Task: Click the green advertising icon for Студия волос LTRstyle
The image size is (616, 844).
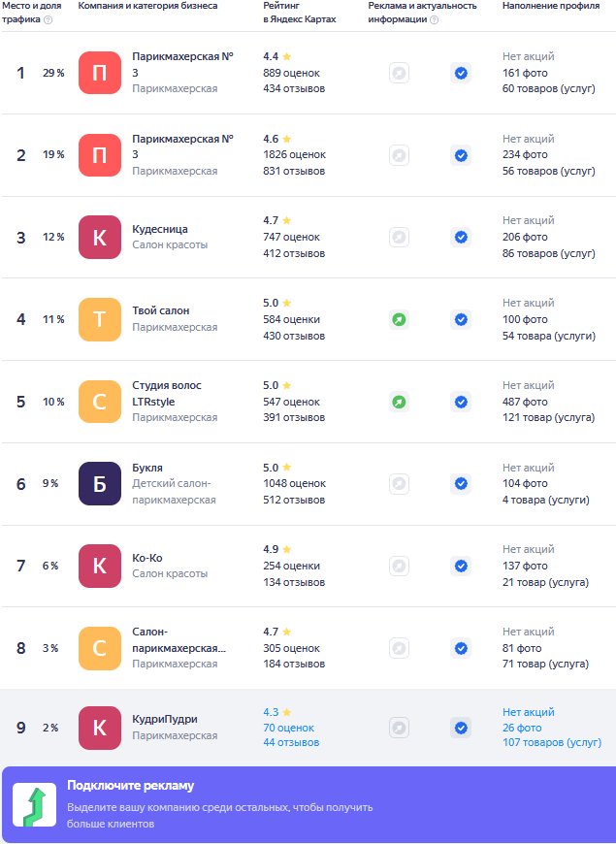Action: (399, 402)
